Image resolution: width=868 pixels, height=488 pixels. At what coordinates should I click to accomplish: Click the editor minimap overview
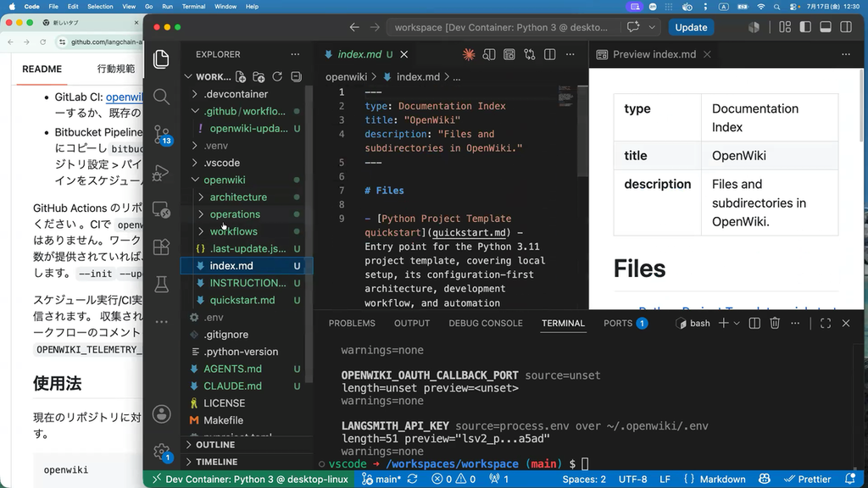[565, 97]
